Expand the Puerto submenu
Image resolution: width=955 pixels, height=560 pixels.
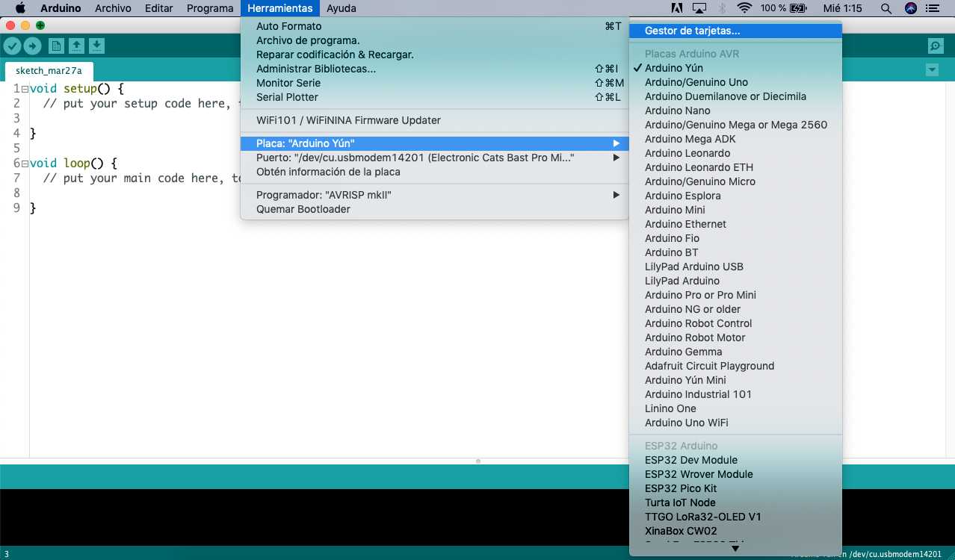[x=434, y=158]
